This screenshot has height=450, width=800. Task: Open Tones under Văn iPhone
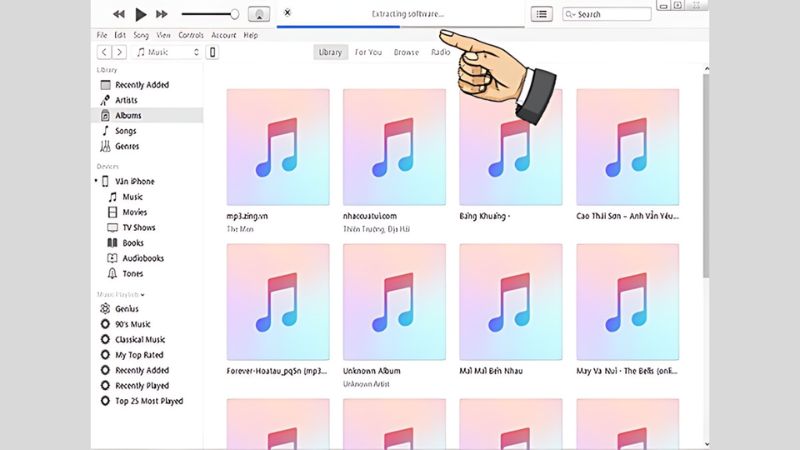[133, 273]
